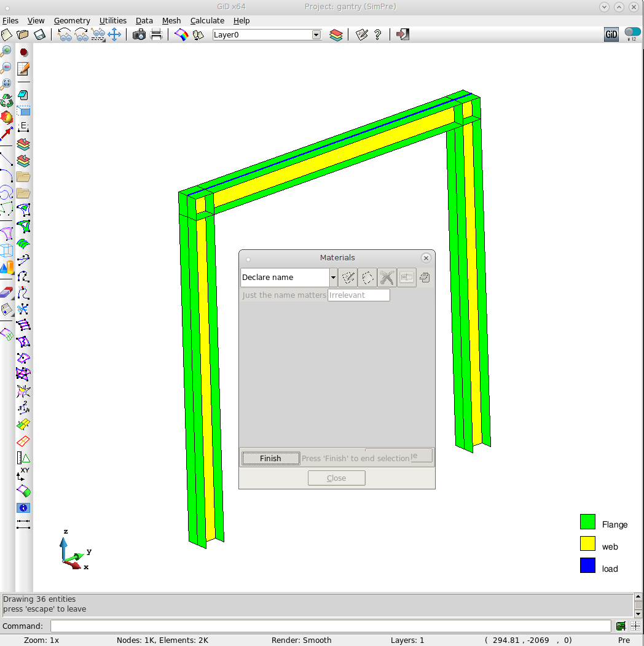644x646 pixels.
Task: Click the pan view arrows icon
Action: click(114, 34)
